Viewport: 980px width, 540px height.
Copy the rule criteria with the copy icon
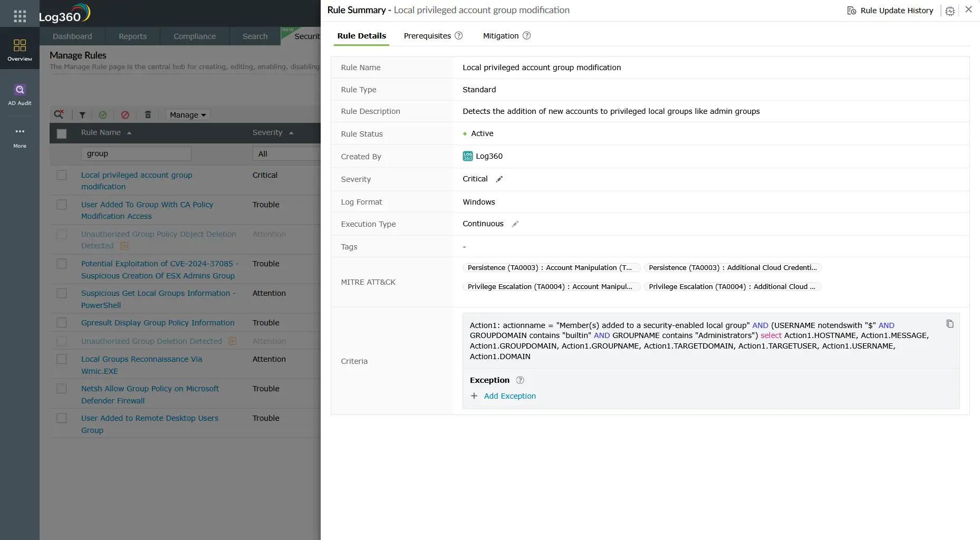(x=950, y=323)
